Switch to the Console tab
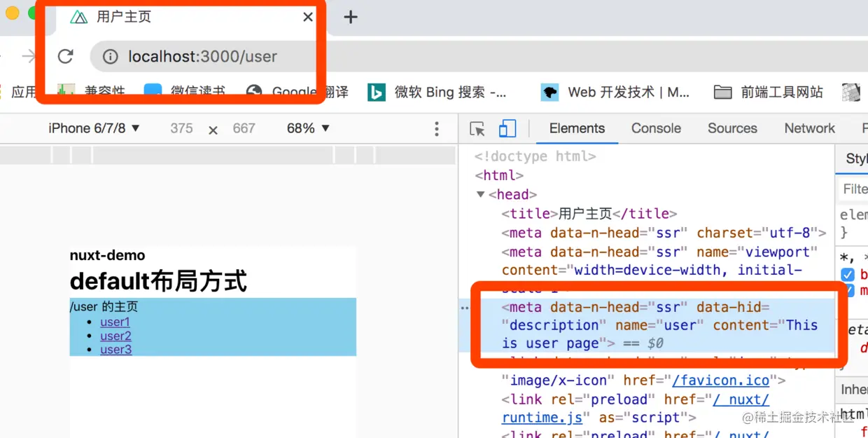868x438 pixels. coord(656,128)
